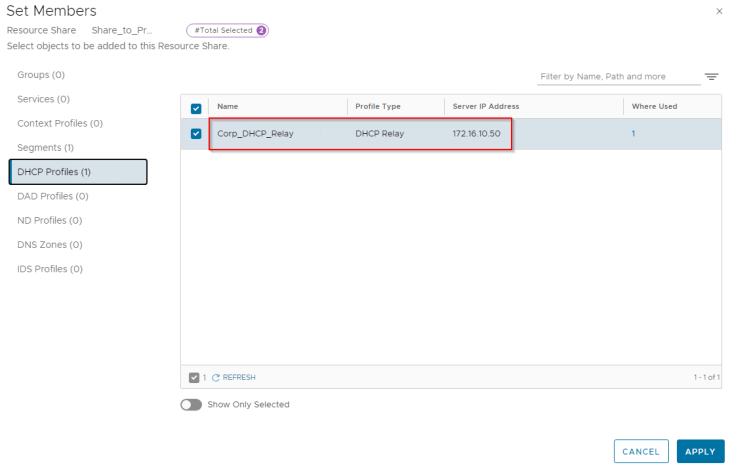This screenshot has height=469, width=730.
Task: Click the Where Used column header
Action: [654, 107]
